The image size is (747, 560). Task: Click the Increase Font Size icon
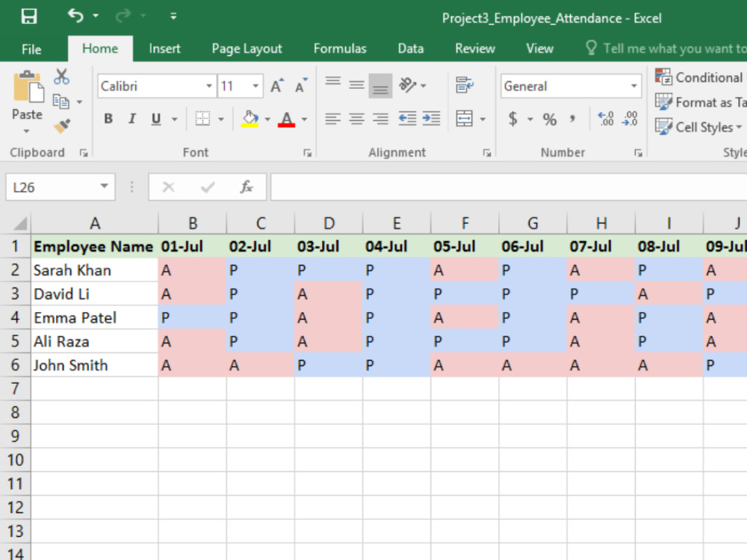point(277,86)
